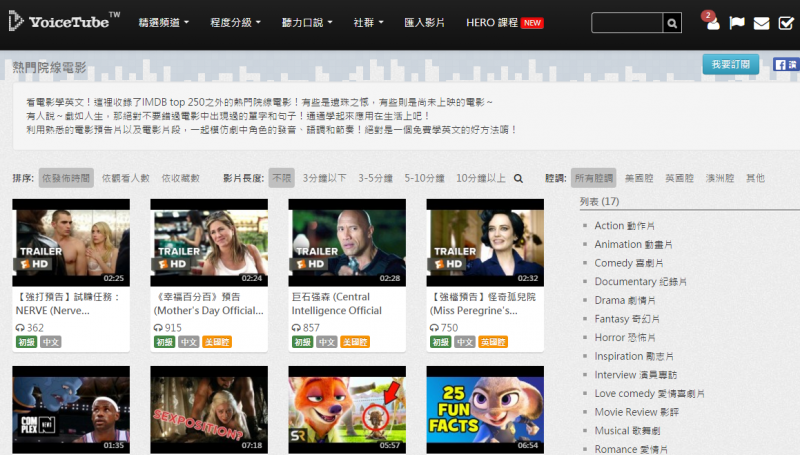The image size is (800, 455).
Task: Open the Love comedy 愛情喜劇片 list
Action: pos(649,394)
